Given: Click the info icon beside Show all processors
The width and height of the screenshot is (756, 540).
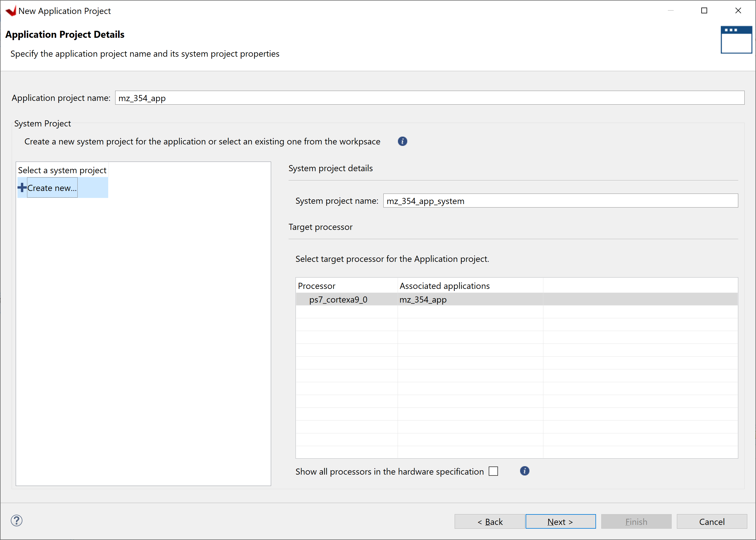Looking at the screenshot, I should click(524, 471).
